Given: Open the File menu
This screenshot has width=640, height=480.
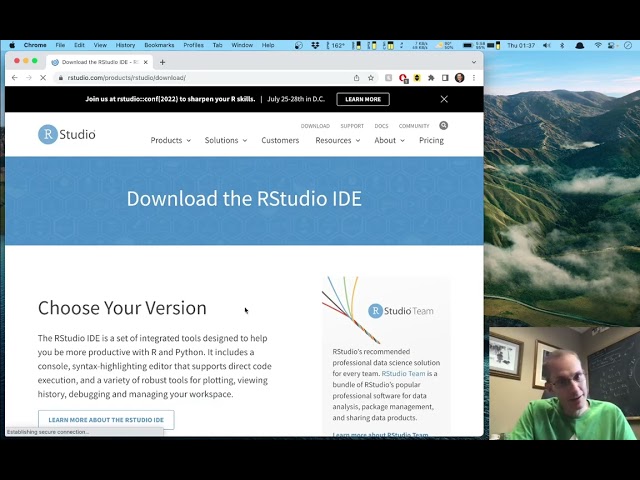Looking at the screenshot, I should pyautogui.click(x=60, y=45).
